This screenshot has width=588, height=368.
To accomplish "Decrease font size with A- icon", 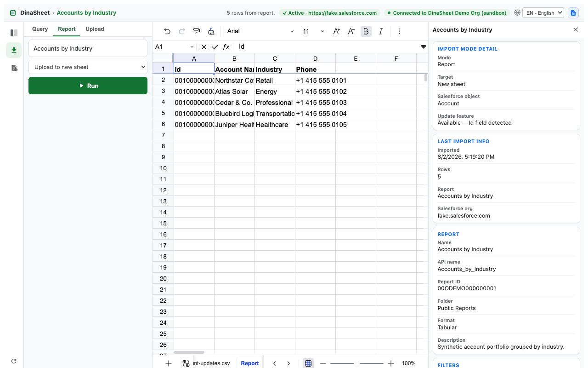I will (x=351, y=31).
